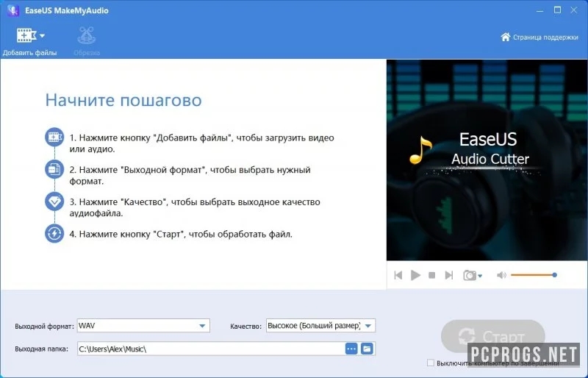The width and height of the screenshot is (588, 378).
Task: Take a snapshot with camera icon
Action: (x=470, y=275)
